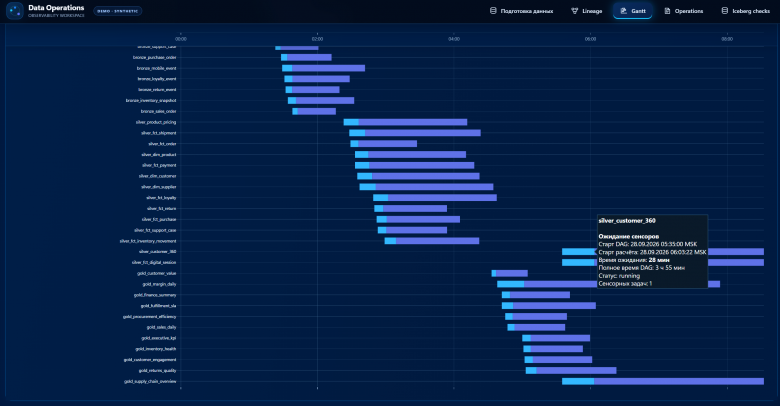Viewport: 780px width, 406px height.
Task: Click the silver_dim_product row label
Action: point(159,155)
